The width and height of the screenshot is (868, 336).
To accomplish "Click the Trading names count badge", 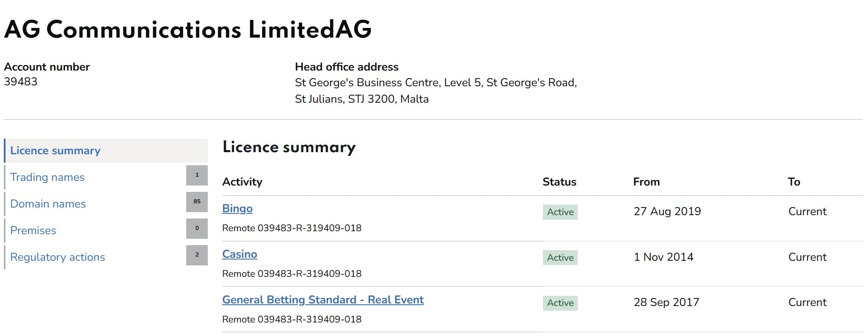I will coord(197,175).
